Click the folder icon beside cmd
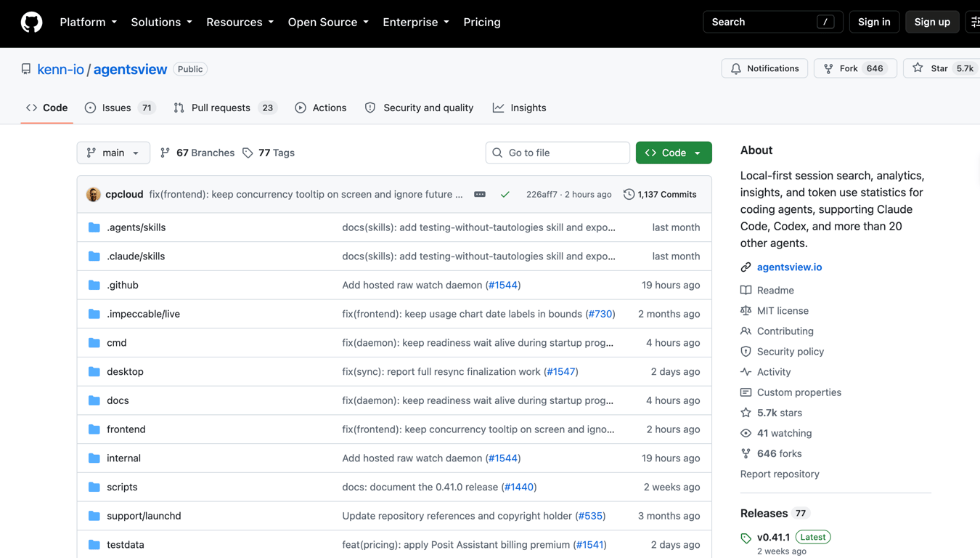The height and width of the screenshot is (558, 980). [94, 343]
